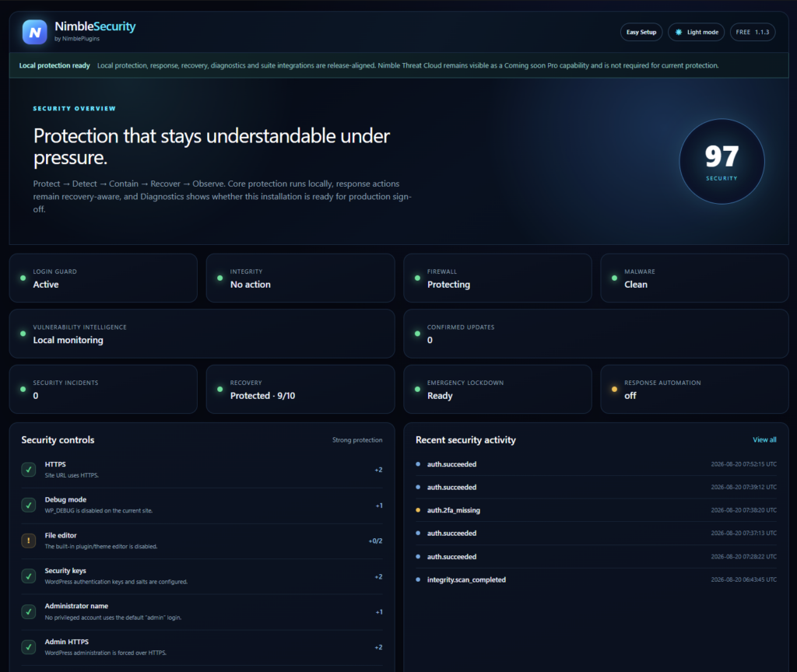Open the Recovery Protected 9/10 card
Viewport: 797px width, 672px height.
[x=300, y=389]
